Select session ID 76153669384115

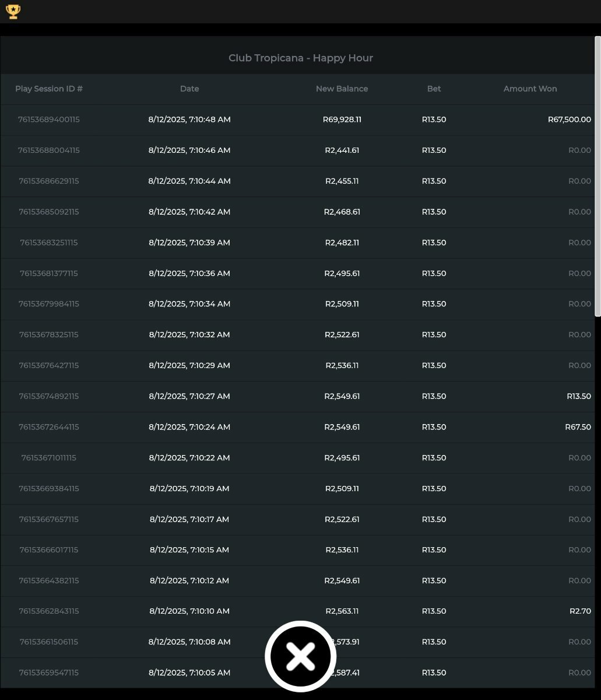pyautogui.click(x=49, y=489)
